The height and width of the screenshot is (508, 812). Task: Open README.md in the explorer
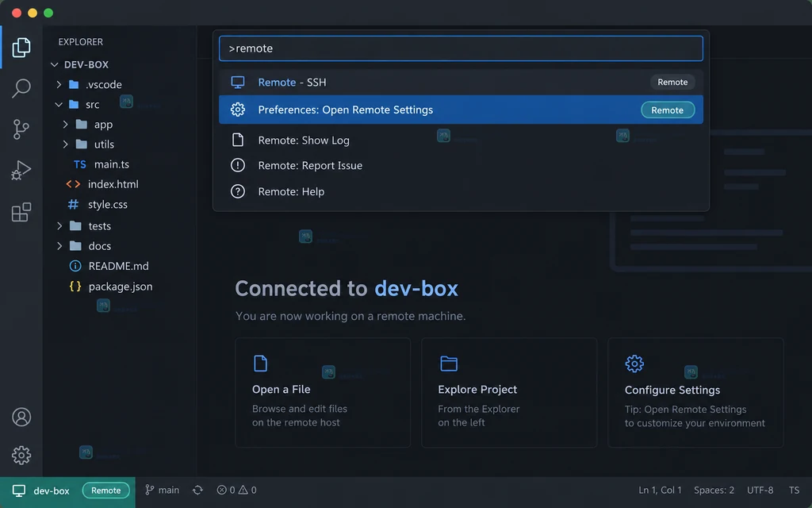click(119, 266)
